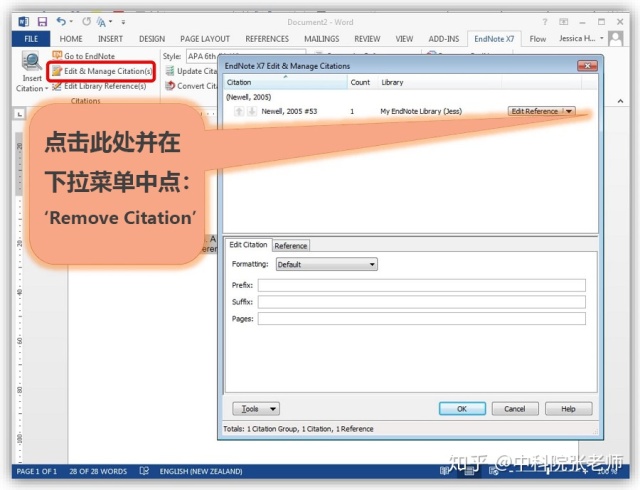Image resolution: width=640 pixels, height=490 pixels.
Task: Switch to the DESIGN ribbon tab
Action: [x=152, y=39]
